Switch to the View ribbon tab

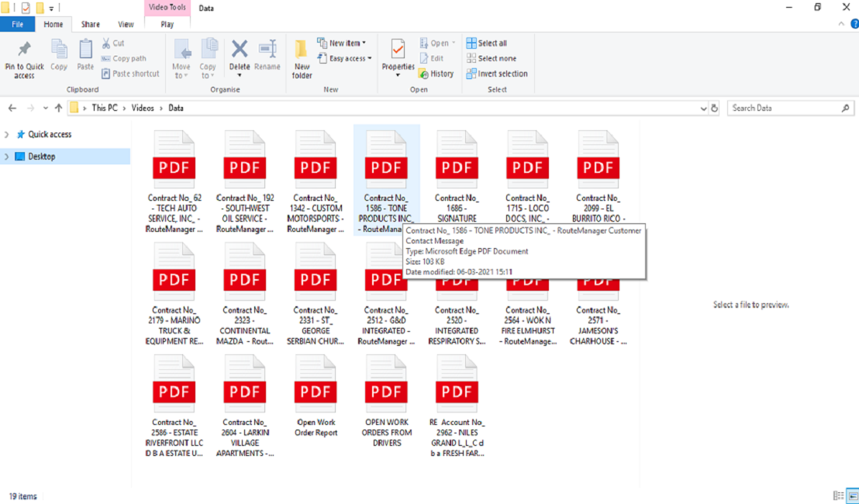tap(126, 24)
